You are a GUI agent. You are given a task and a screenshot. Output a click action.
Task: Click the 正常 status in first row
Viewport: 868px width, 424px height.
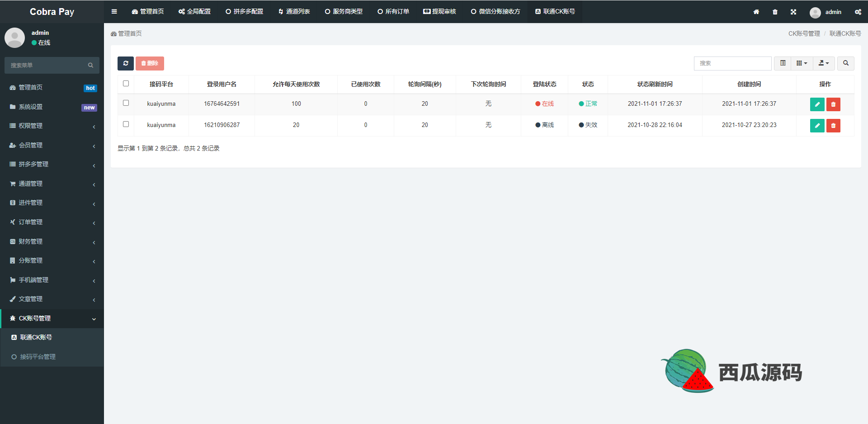point(588,104)
